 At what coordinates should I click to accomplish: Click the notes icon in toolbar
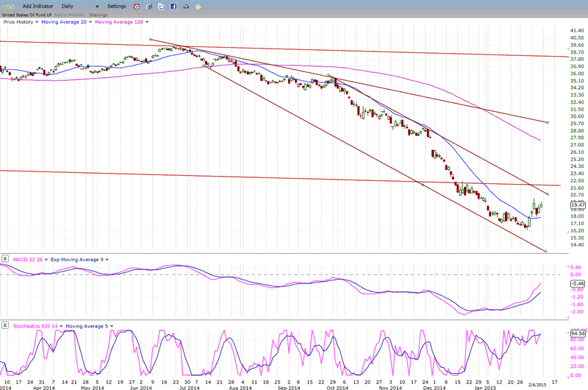(198, 6)
